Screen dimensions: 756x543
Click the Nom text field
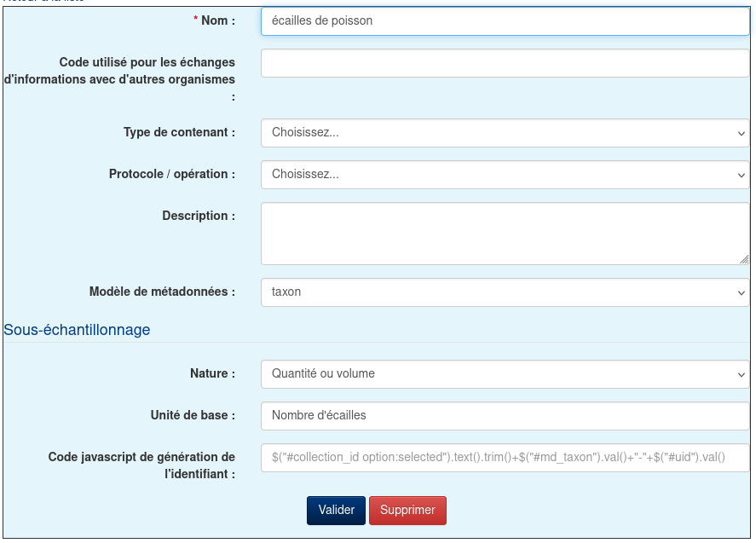tap(505, 21)
